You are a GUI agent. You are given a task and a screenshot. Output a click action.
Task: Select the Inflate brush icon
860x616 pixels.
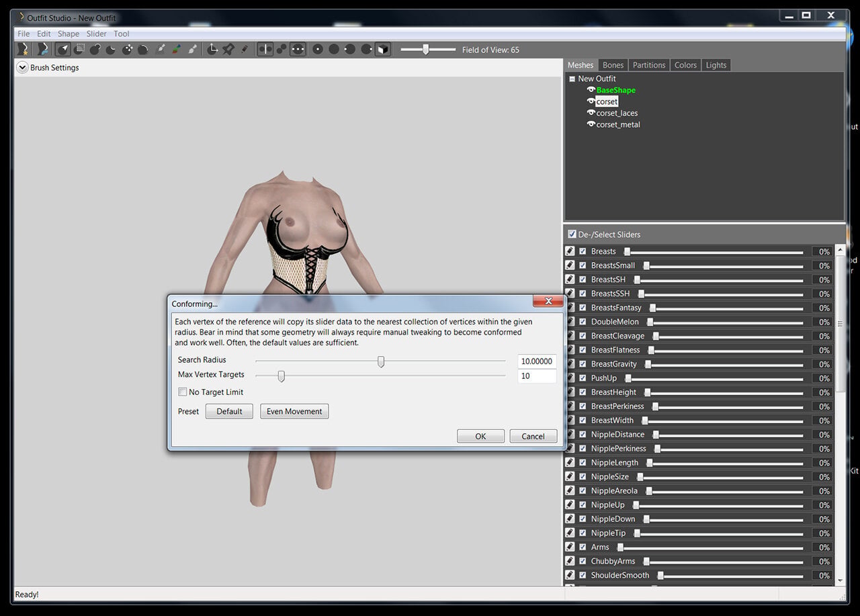point(95,49)
